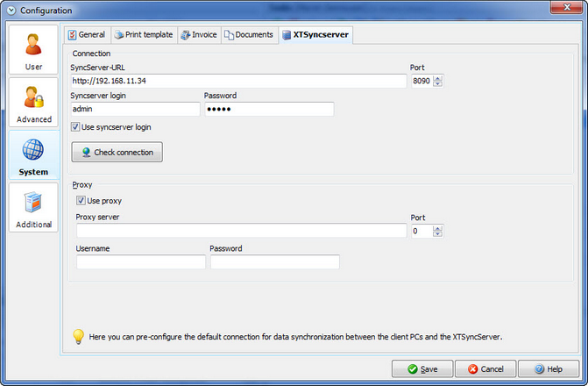Close the Configuration window
Screen dimensions: 588x386
coord(567,7)
